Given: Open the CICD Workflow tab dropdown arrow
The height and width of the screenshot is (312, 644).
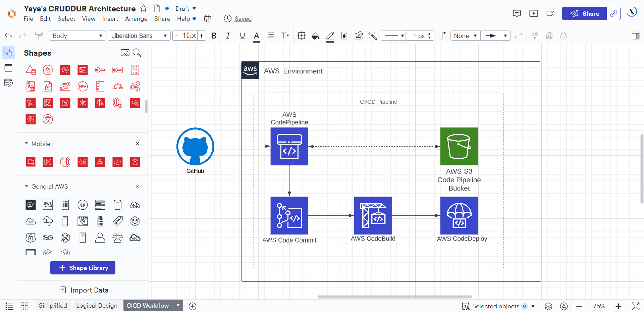Looking at the screenshot, I should (x=178, y=305).
